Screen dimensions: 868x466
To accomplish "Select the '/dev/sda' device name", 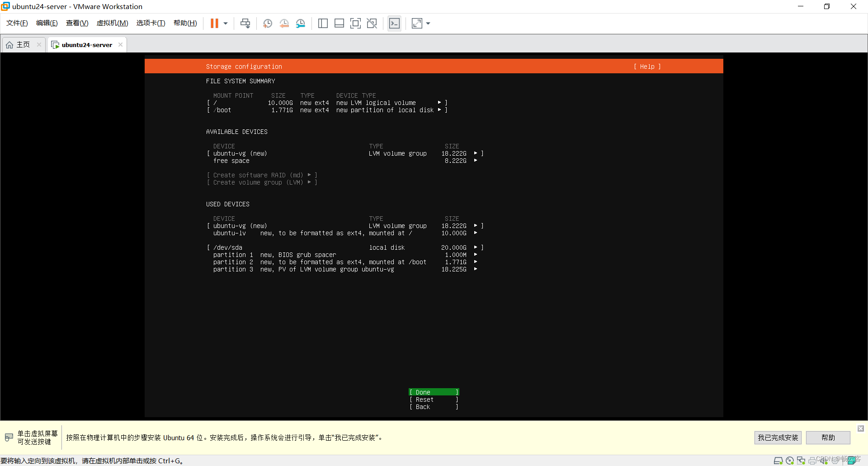I will [x=228, y=247].
